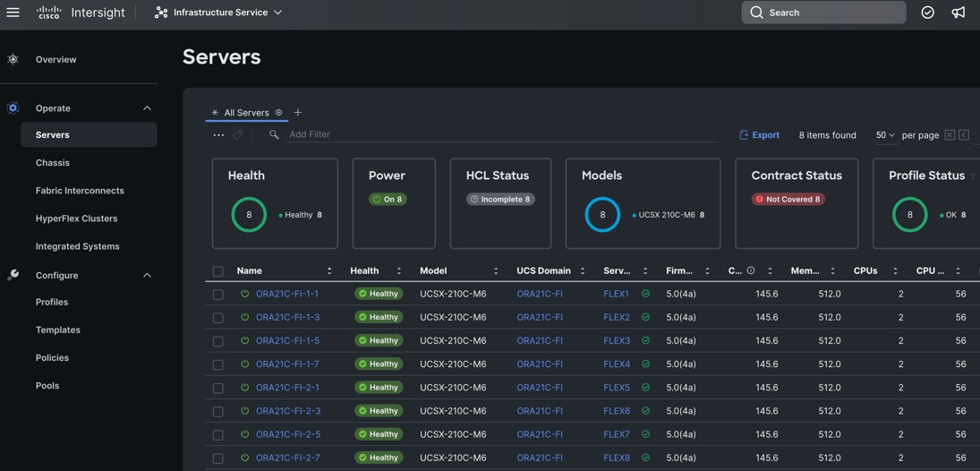Open Integrated Systems in sidebar
The height and width of the screenshot is (471, 980).
click(x=78, y=246)
